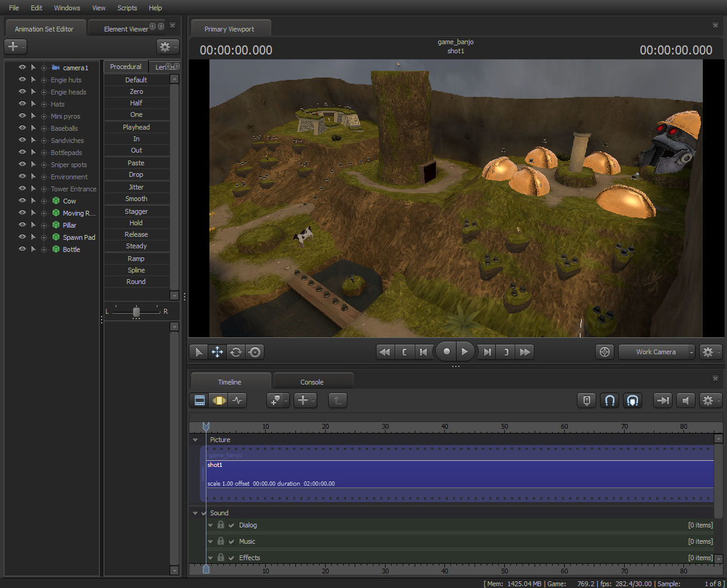The height and width of the screenshot is (588, 727).
Task: Open the Scripts menu
Action: 127,8
